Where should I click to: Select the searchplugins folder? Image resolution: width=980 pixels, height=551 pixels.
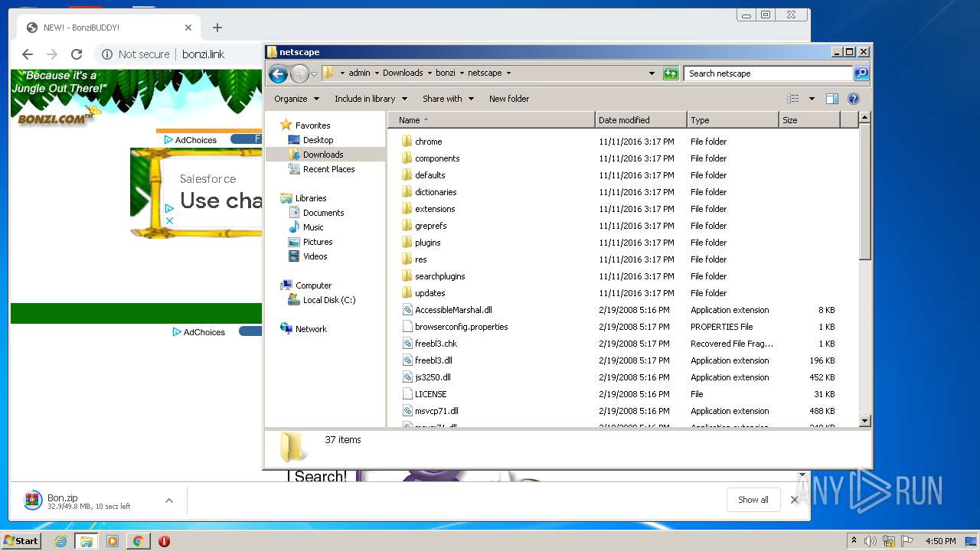pos(439,276)
